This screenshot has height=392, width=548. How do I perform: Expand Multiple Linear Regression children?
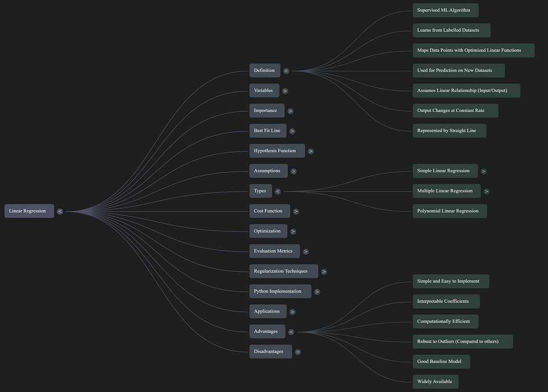(x=486, y=191)
